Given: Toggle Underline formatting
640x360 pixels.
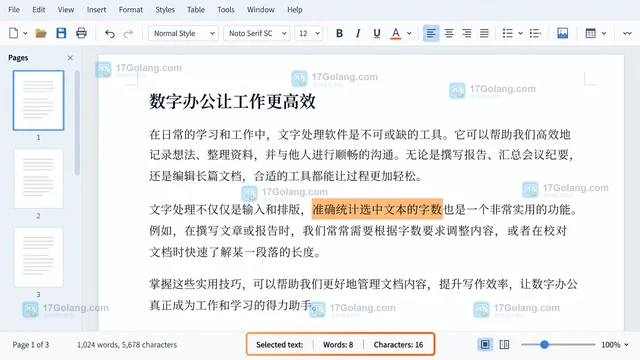Looking at the screenshot, I should [x=377, y=33].
